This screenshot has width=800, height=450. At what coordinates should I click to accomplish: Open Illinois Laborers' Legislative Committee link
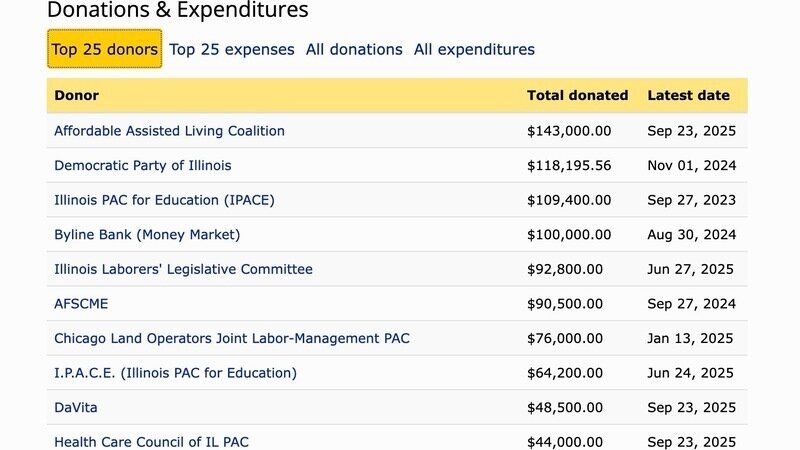point(183,269)
